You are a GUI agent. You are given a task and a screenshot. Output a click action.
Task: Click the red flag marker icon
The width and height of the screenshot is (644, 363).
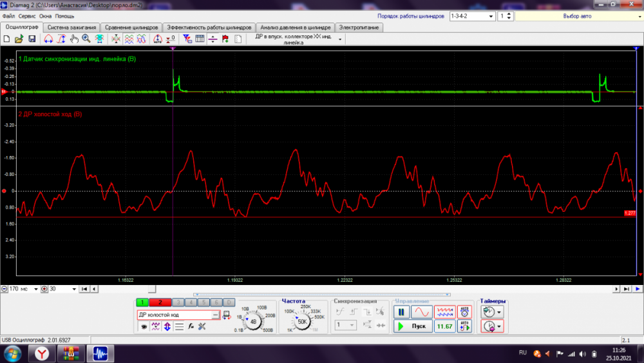click(x=225, y=39)
